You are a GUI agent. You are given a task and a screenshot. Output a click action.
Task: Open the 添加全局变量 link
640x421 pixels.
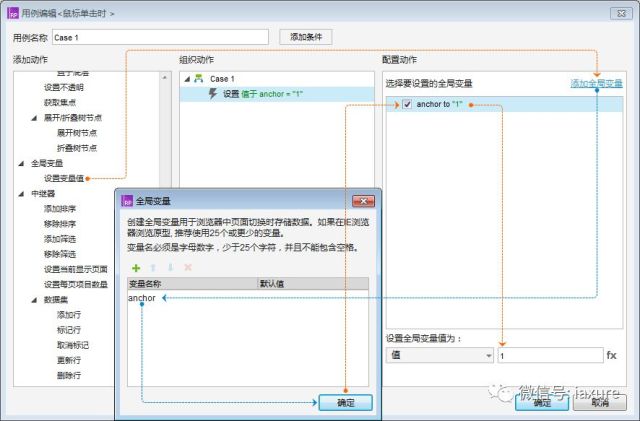click(596, 83)
